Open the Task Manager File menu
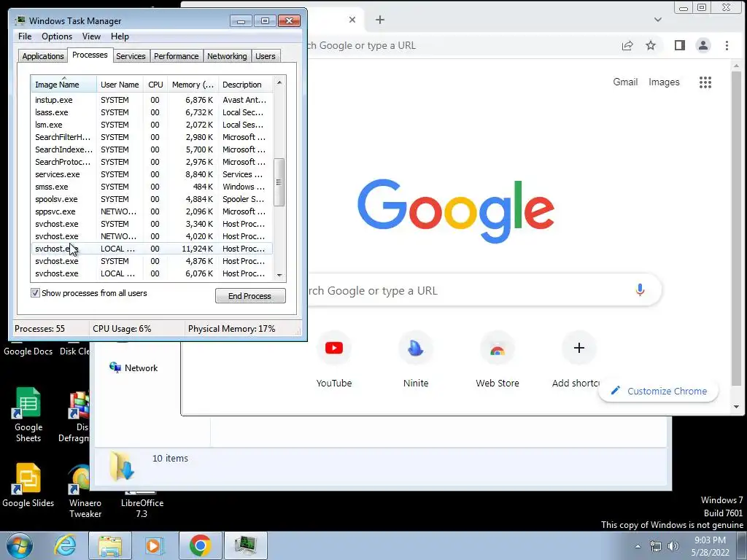 tap(25, 36)
